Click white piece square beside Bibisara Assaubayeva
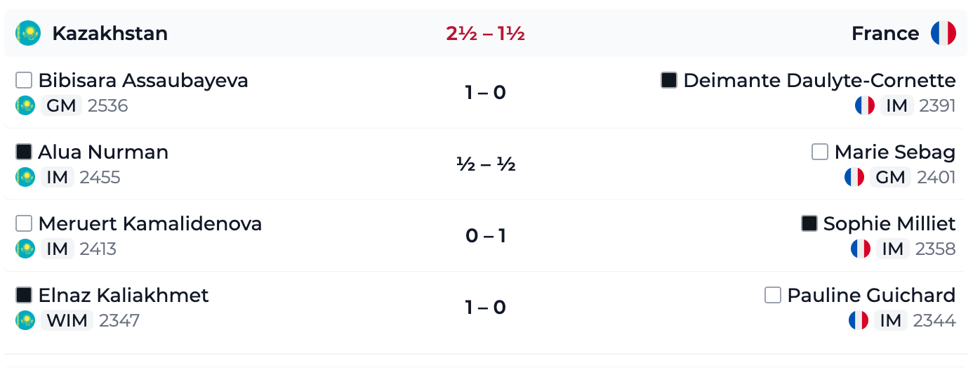Viewport: 980px width, 368px height. point(24,80)
